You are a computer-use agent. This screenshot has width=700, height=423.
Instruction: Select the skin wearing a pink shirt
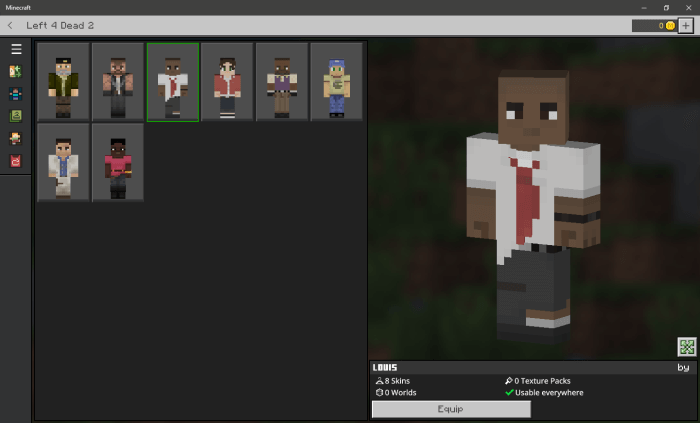coord(118,163)
